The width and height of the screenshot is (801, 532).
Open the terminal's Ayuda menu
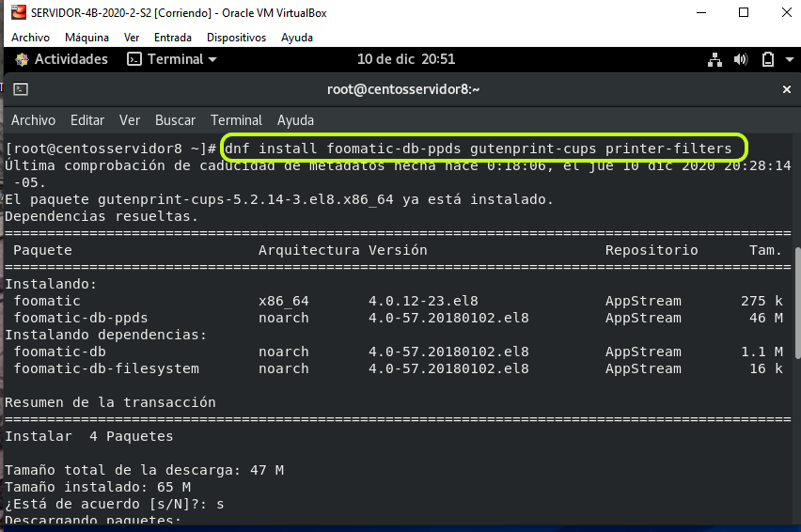tap(295, 120)
